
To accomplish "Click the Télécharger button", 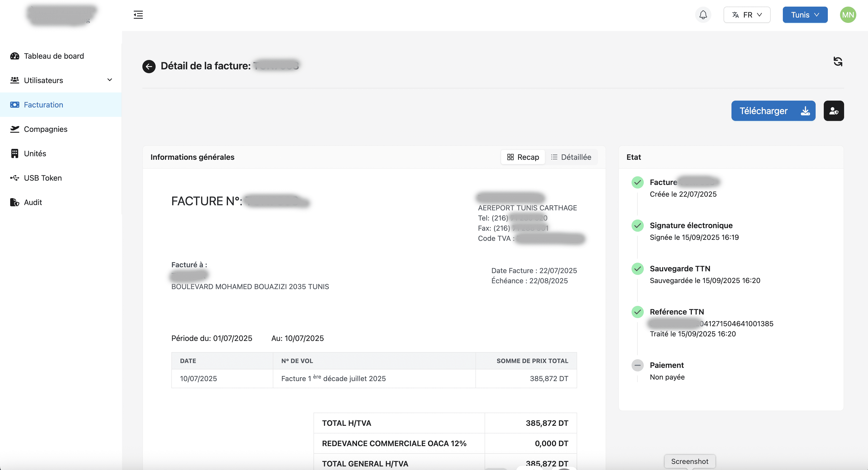I will click(x=773, y=111).
